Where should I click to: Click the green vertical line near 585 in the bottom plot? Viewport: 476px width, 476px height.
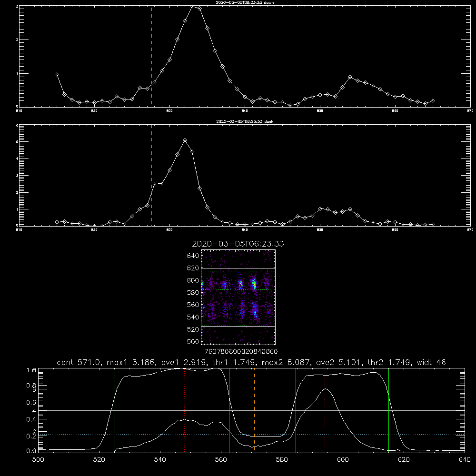pos(296,410)
